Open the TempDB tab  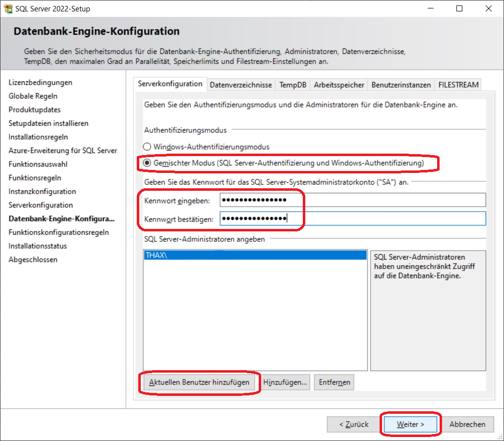292,85
